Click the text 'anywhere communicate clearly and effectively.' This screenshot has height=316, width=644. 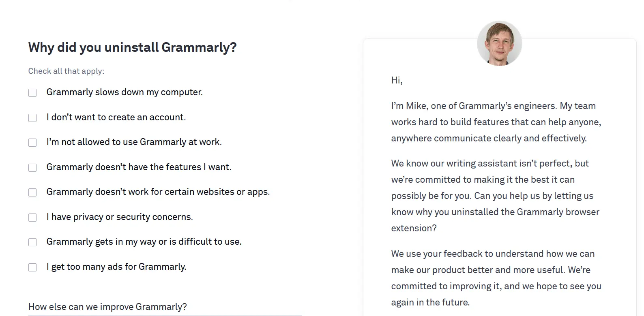click(x=489, y=138)
